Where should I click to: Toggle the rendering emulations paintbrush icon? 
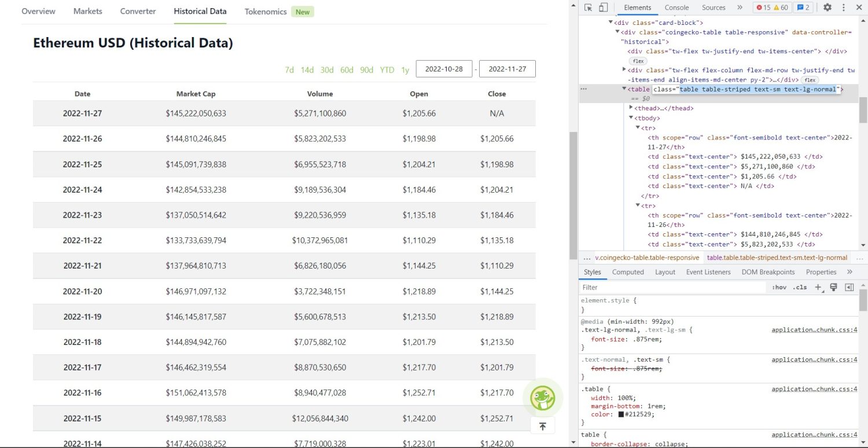(834, 287)
